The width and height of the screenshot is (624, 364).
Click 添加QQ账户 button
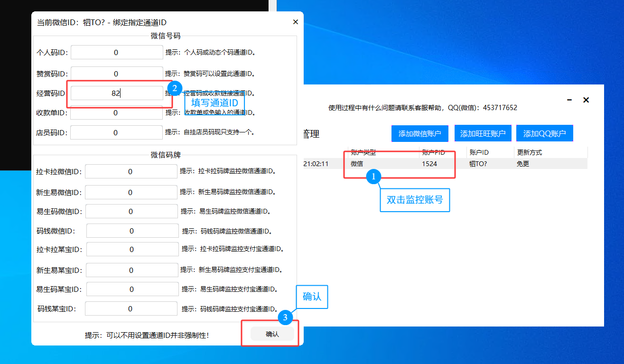pos(544,134)
